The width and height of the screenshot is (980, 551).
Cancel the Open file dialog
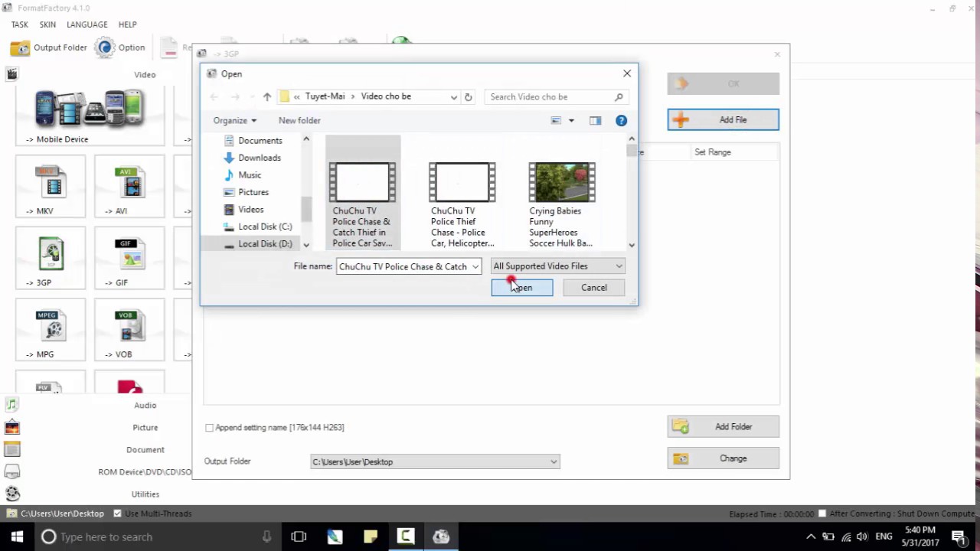click(x=593, y=288)
